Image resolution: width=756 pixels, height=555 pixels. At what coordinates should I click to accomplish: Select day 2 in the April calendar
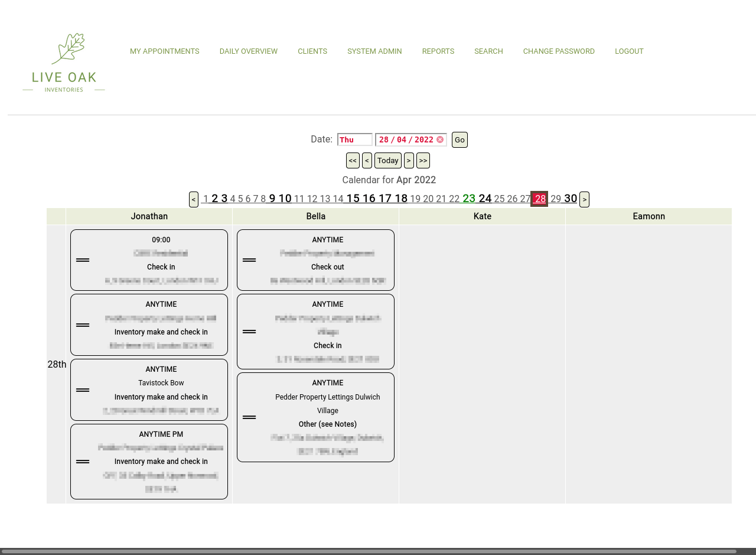click(x=215, y=199)
